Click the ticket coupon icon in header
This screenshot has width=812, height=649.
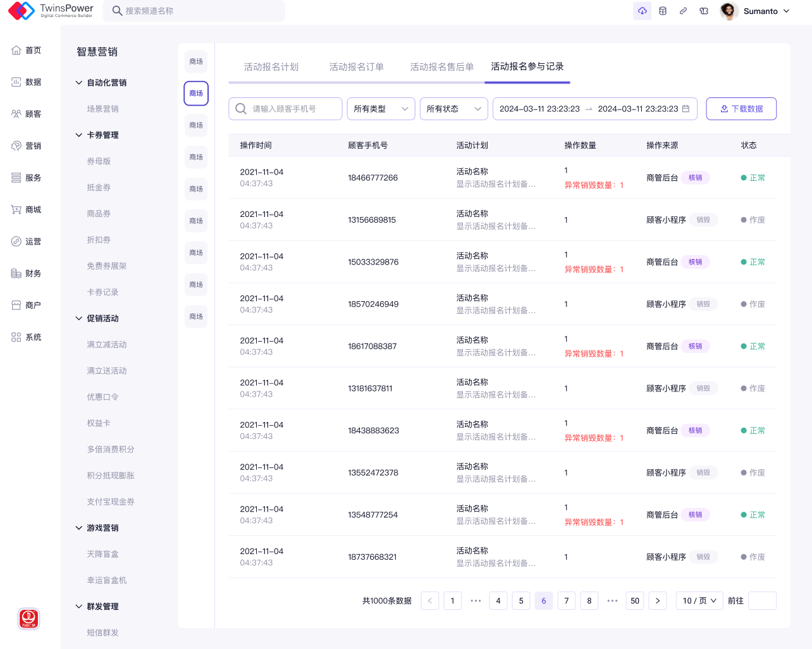(704, 11)
